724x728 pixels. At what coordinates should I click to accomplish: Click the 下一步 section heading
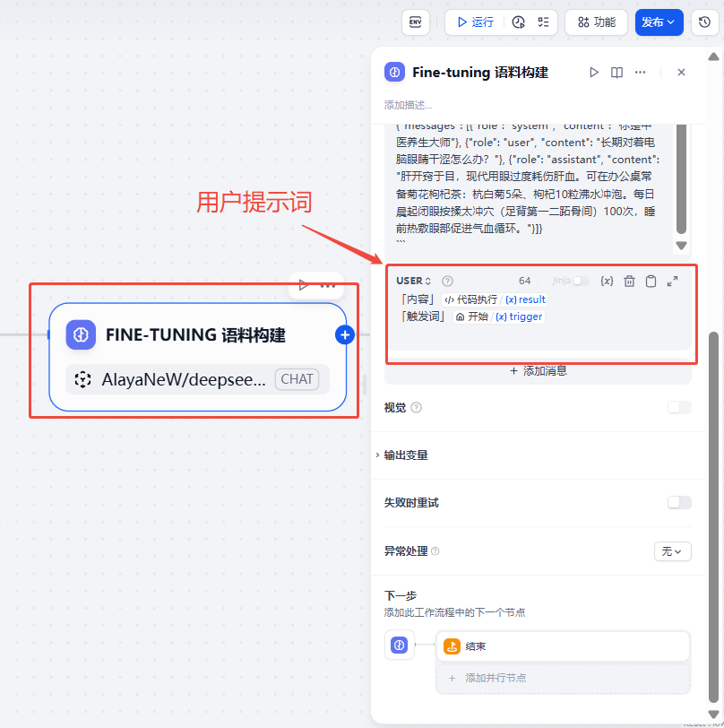click(401, 595)
